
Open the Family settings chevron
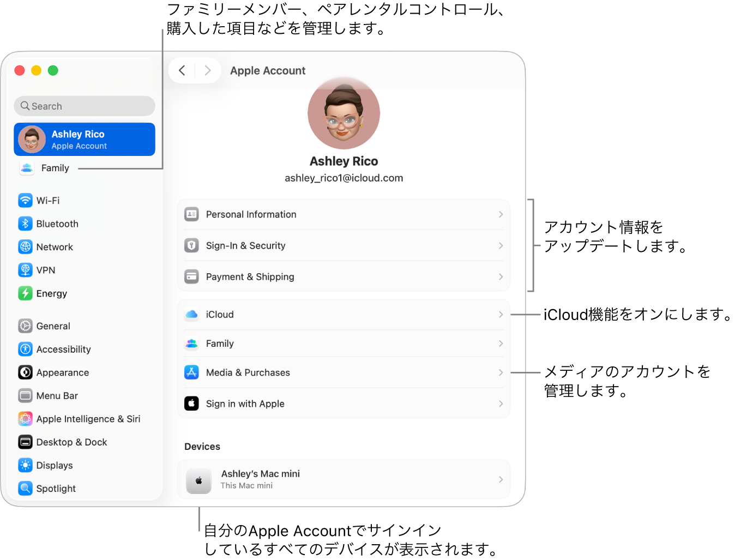pos(500,344)
